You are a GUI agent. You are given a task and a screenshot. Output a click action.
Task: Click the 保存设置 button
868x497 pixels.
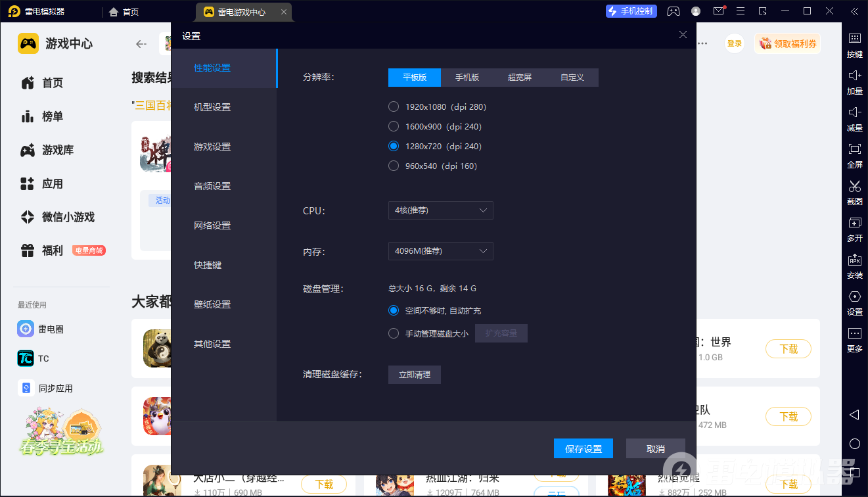pos(583,448)
